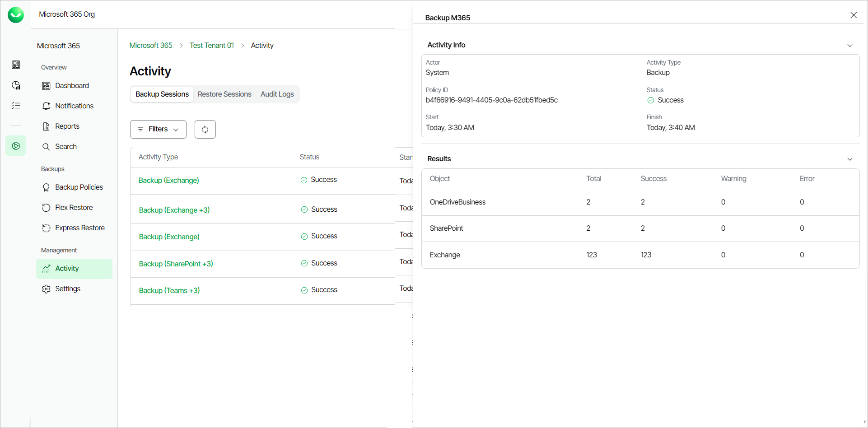This screenshot has height=428, width=868.
Task: Select the highlighted Microsoft 365 shield icon in rail
Action: [16, 146]
